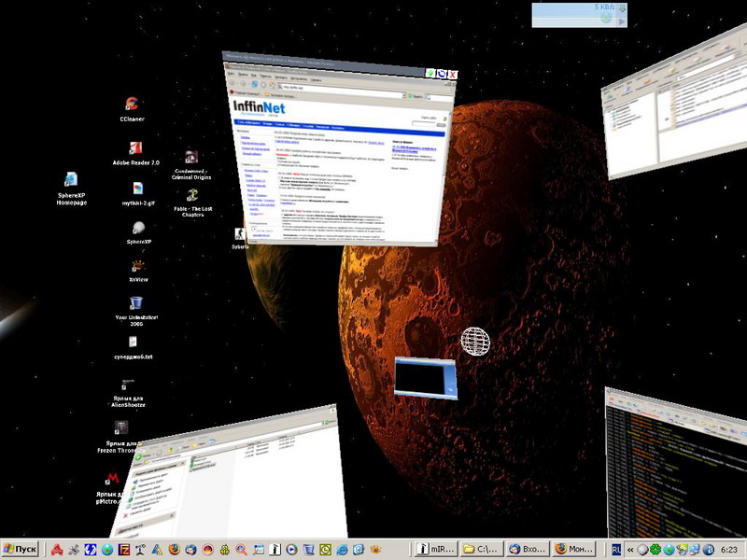The height and width of the screenshot is (560, 747).
Task: Toggle the RU keyboard language indicator
Action: [x=617, y=549]
